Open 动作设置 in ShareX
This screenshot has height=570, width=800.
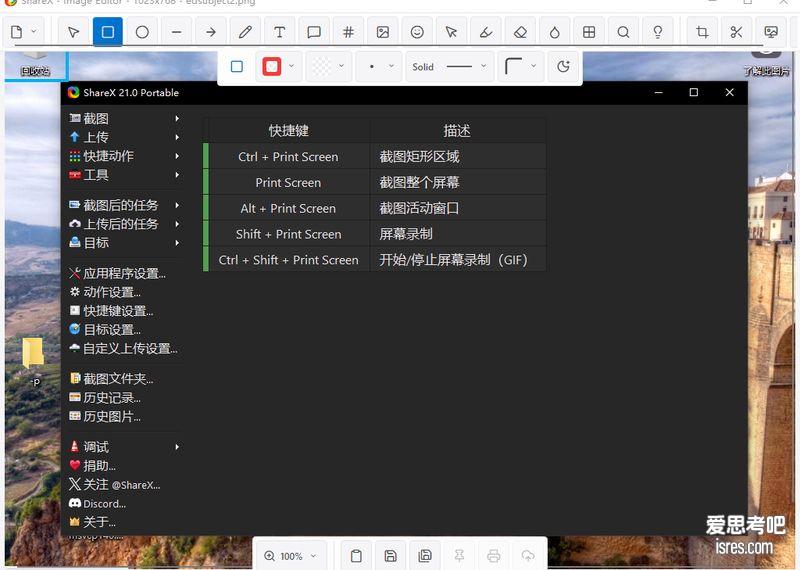point(124,292)
